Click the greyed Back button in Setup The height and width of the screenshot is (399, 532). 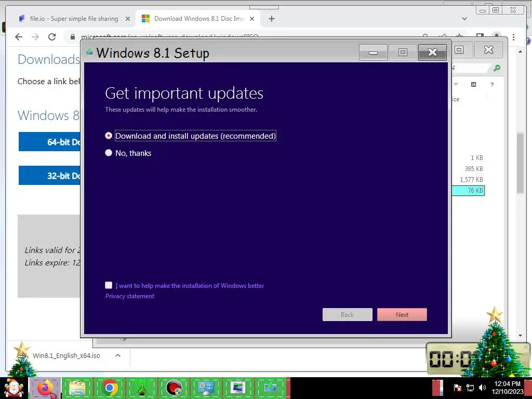point(348,314)
